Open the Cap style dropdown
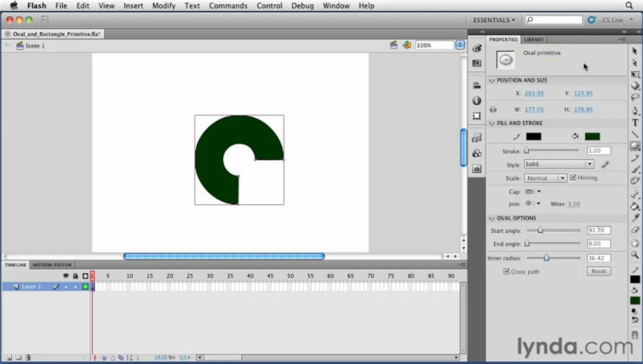The image size is (643, 364). pyautogui.click(x=533, y=192)
